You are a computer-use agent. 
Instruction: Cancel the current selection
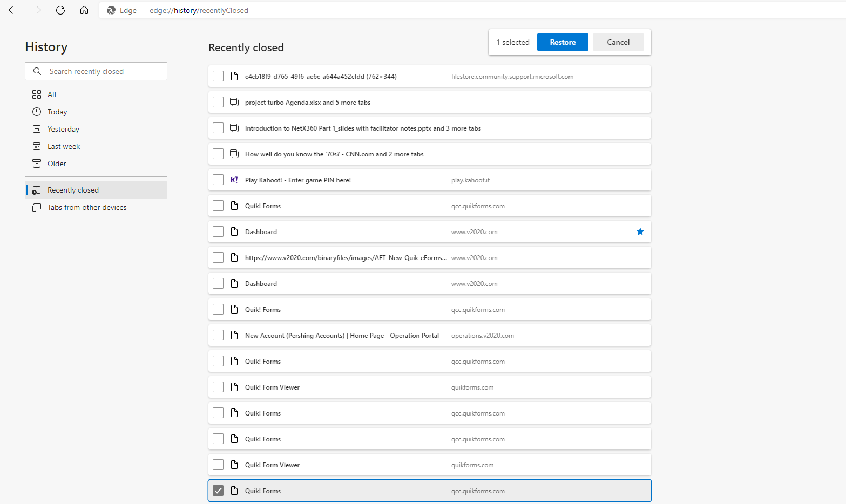pyautogui.click(x=618, y=42)
